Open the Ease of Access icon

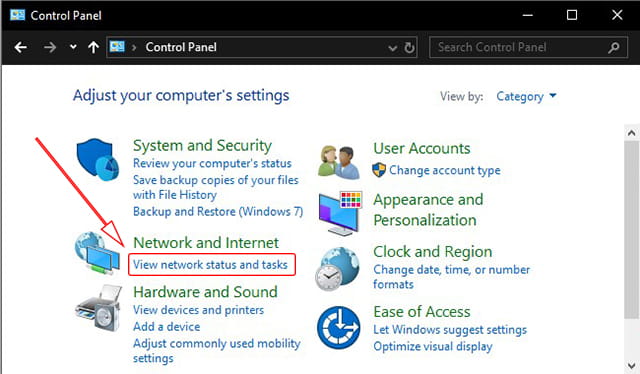click(x=338, y=327)
